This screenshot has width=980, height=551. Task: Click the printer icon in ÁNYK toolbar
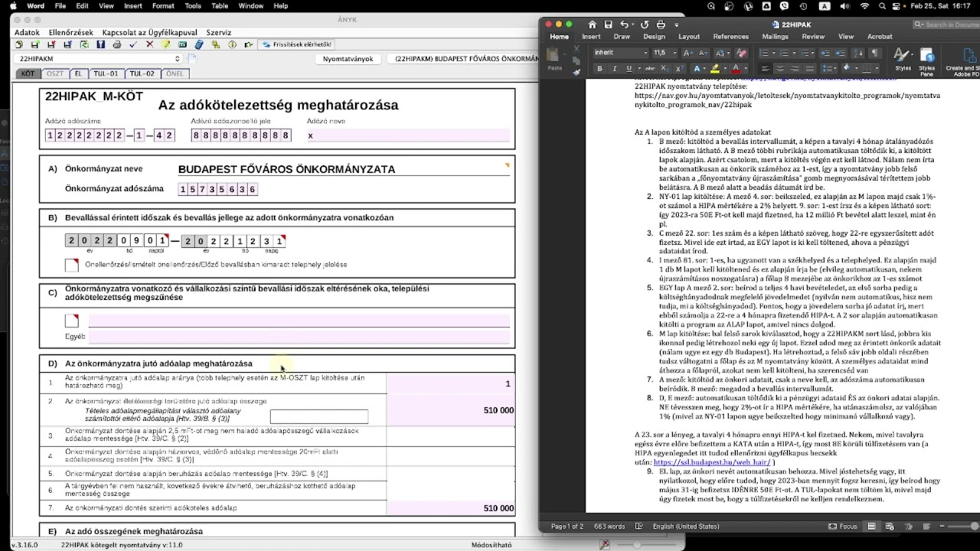point(117,44)
